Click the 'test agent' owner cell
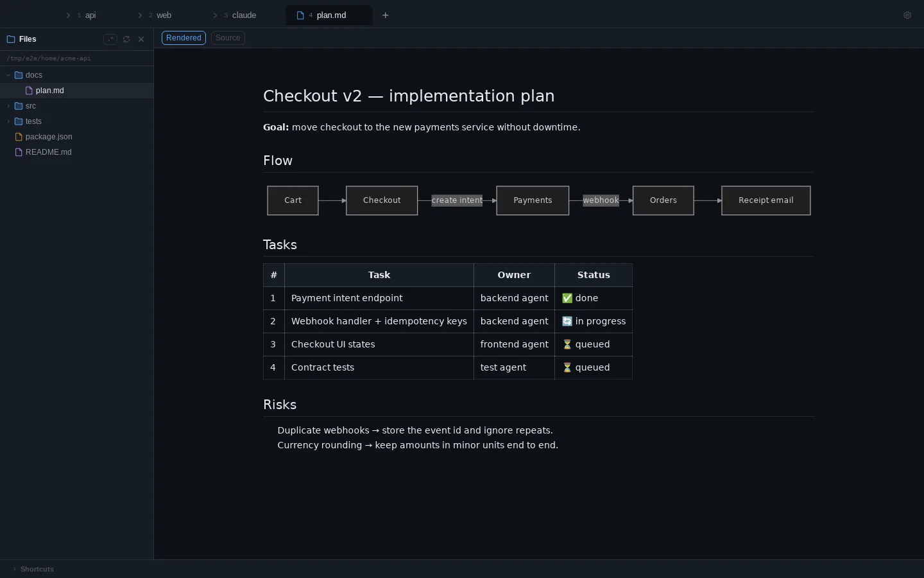Viewport: 924px width, 578px height. tap(514, 367)
